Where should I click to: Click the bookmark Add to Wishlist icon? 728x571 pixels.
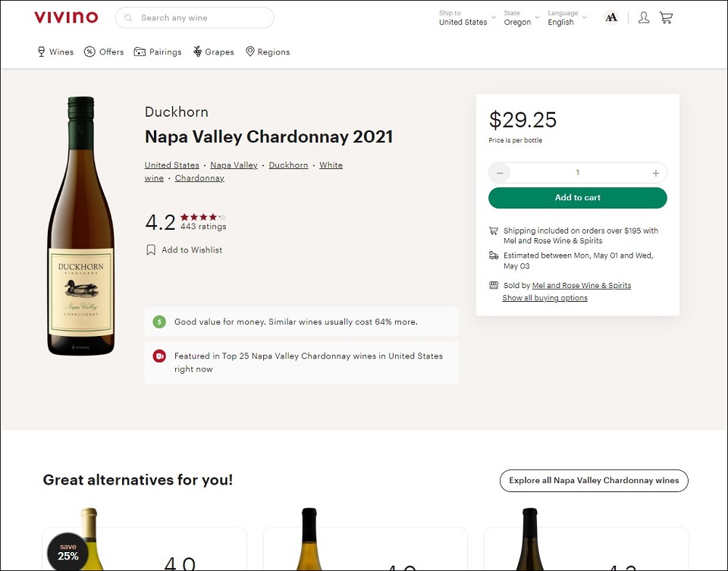[151, 249]
